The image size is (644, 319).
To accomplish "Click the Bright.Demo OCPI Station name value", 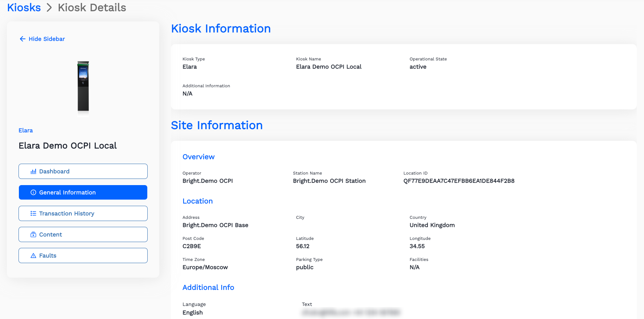I will pos(329,181).
